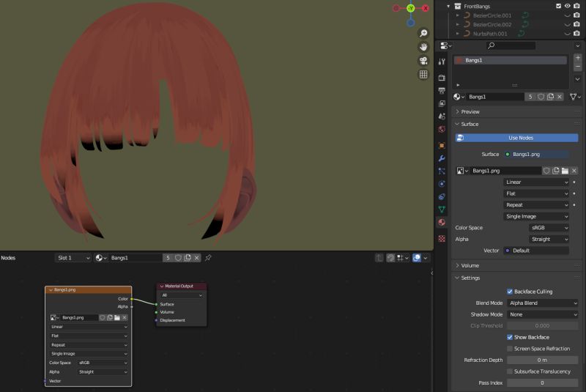The width and height of the screenshot is (586, 392).
Task: Click material user count 5 in properties
Action: [x=530, y=97]
